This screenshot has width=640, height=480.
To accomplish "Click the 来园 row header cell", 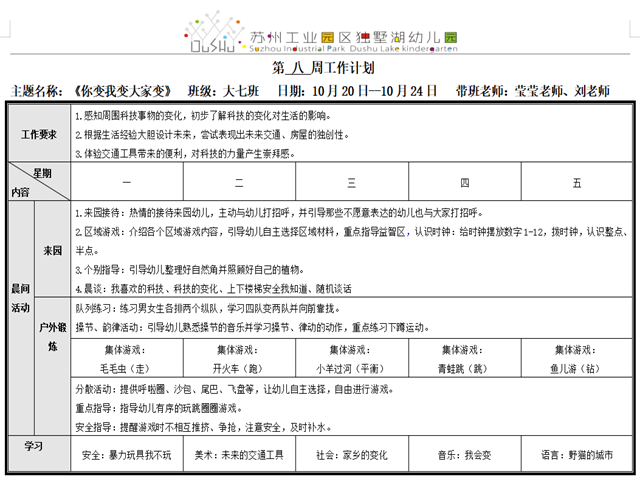I will 52,250.
